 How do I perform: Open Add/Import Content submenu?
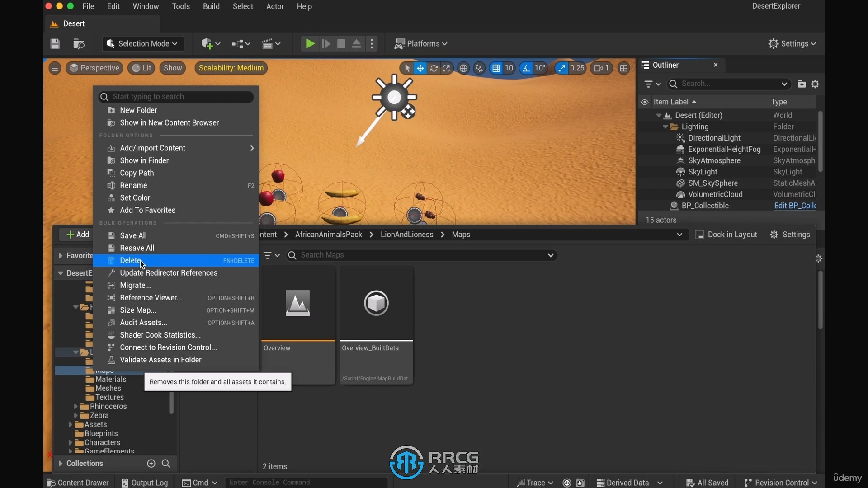(x=176, y=148)
